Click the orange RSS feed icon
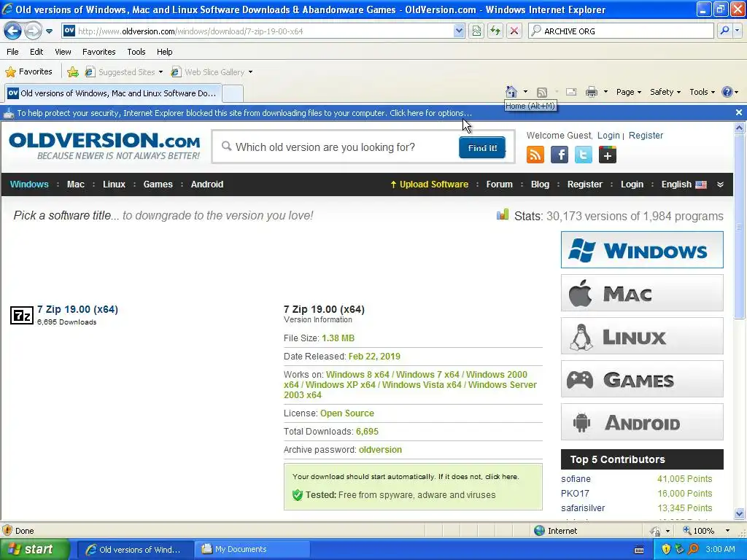The height and width of the screenshot is (560, 747). pyautogui.click(x=535, y=155)
